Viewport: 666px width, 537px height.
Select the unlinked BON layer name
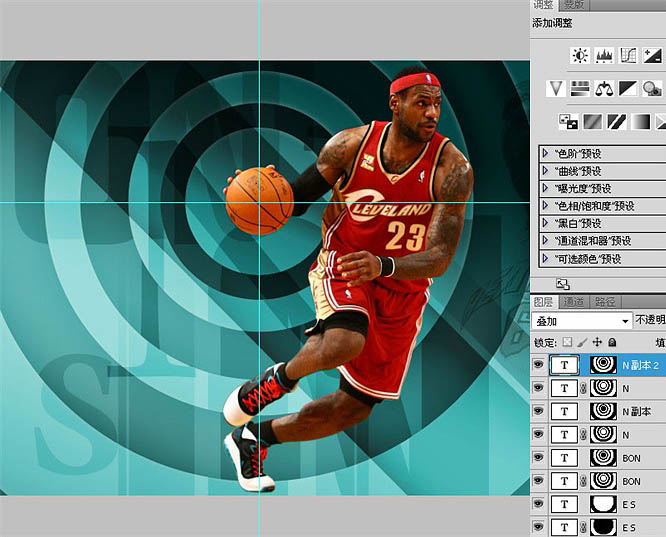(631, 458)
